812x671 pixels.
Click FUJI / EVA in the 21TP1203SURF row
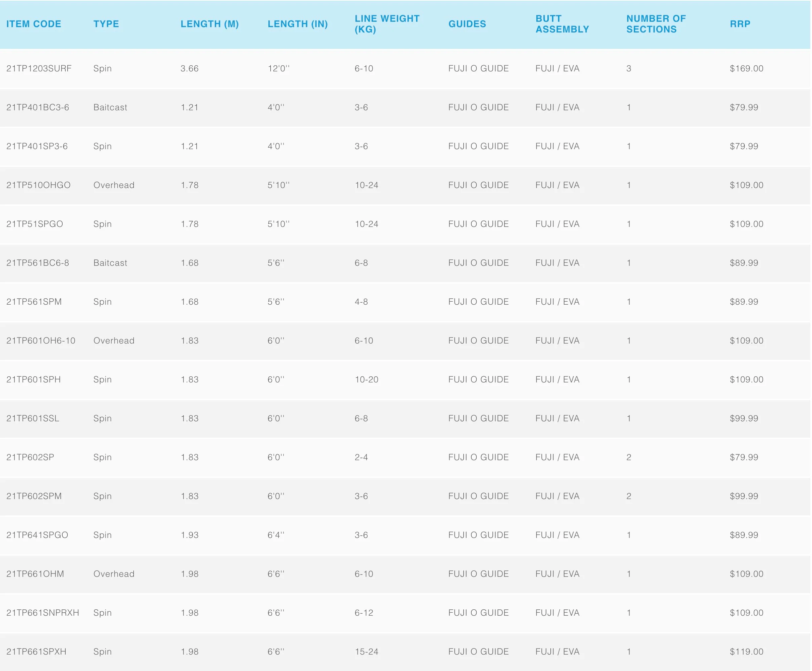tap(557, 68)
